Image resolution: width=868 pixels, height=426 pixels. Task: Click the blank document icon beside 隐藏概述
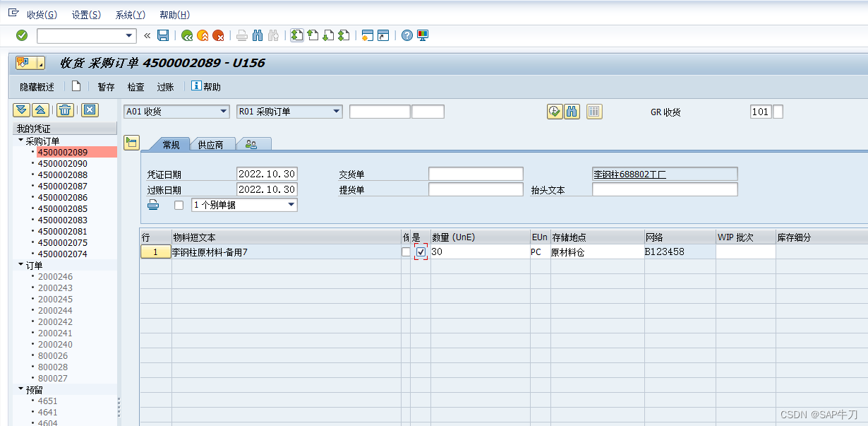click(x=76, y=86)
